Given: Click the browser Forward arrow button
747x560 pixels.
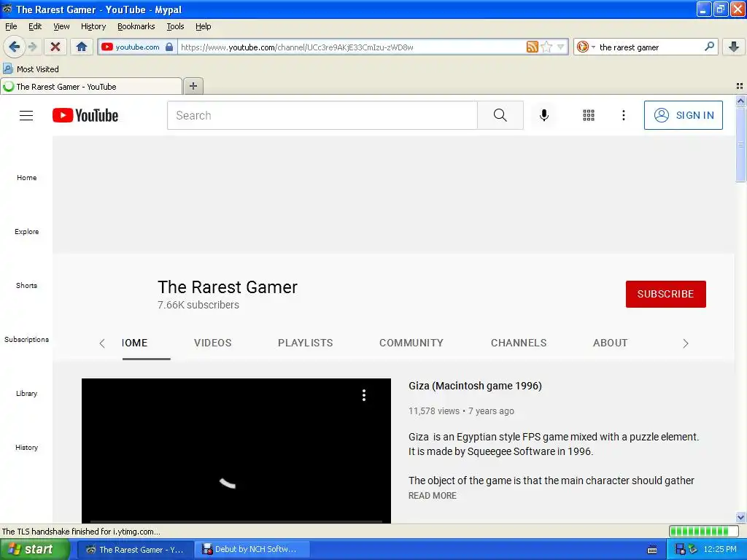Looking at the screenshot, I should (x=33, y=47).
